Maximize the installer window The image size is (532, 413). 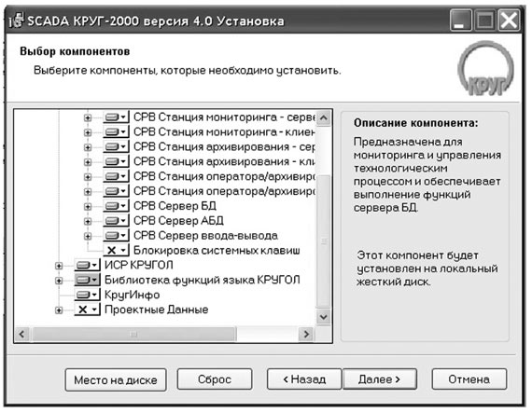click(485, 21)
